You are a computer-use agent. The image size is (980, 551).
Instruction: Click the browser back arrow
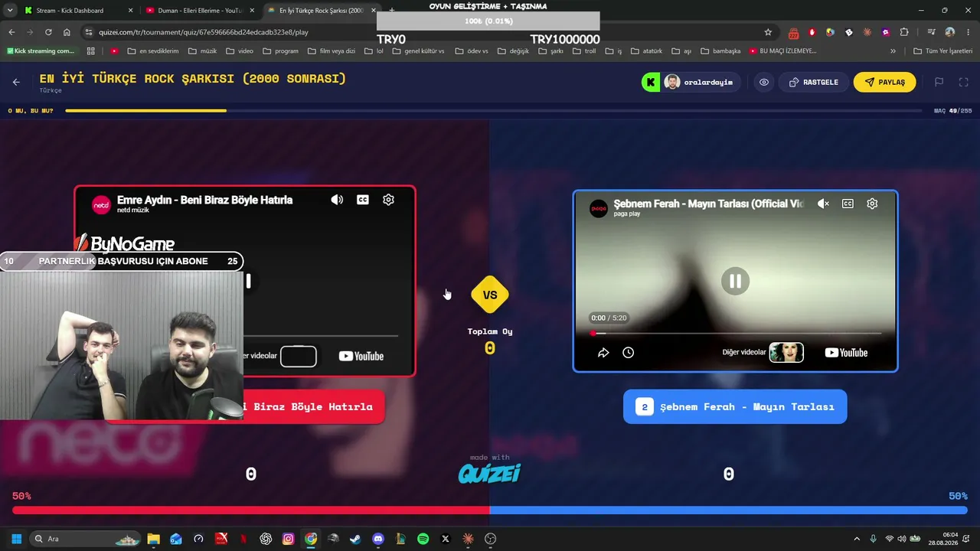click(x=11, y=32)
